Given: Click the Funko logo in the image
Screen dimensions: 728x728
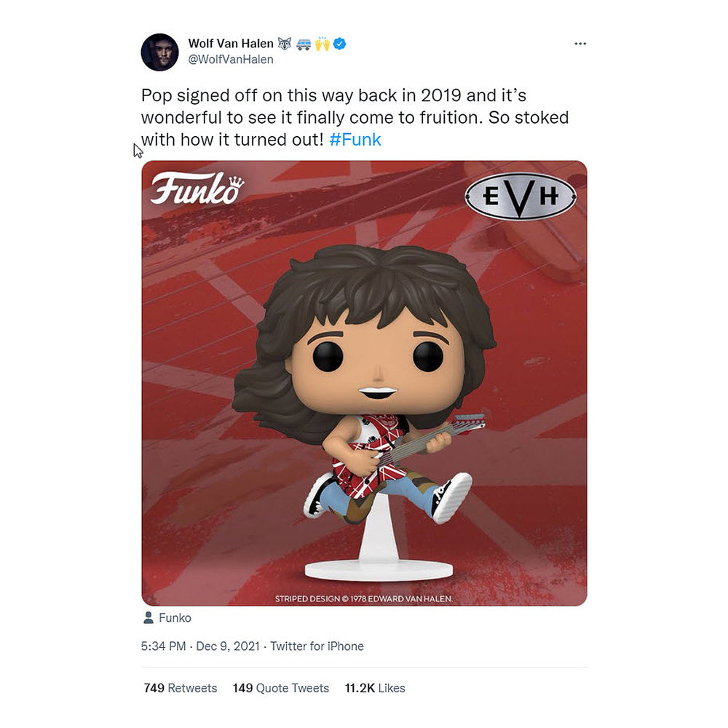Looking at the screenshot, I should 197,188.
